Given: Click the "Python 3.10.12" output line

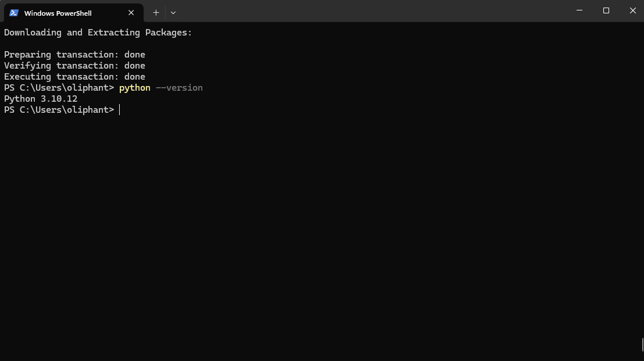Looking at the screenshot, I should pos(41,99).
